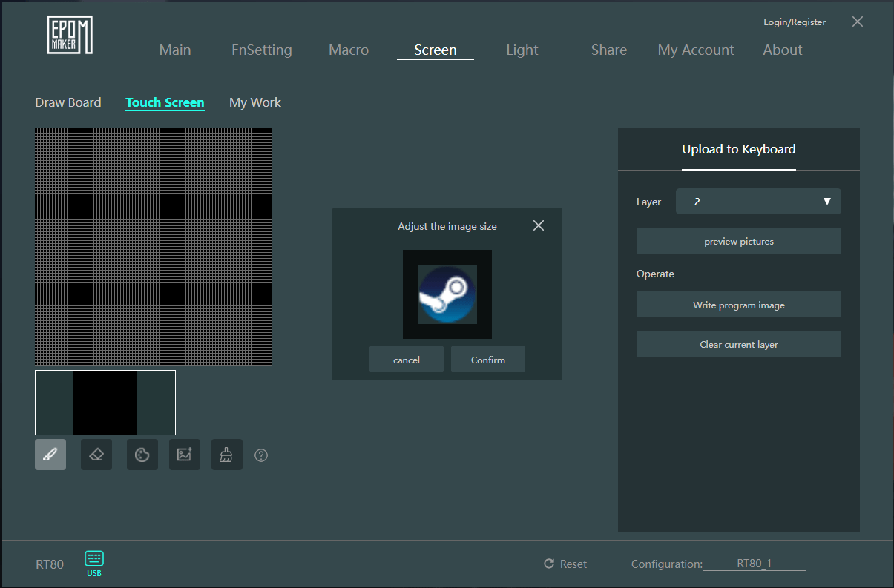894x588 pixels.
Task: Click the Adjust the image size title
Action: pyautogui.click(x=447, y=226)
